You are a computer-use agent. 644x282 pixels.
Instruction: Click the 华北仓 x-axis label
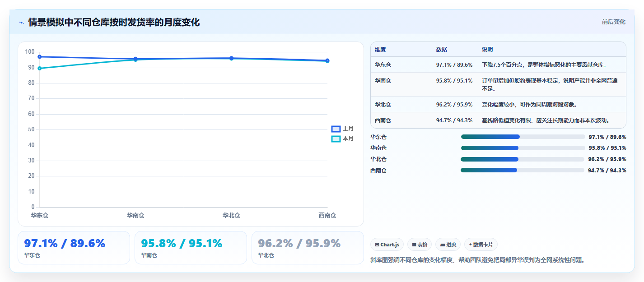pos(231,216)
